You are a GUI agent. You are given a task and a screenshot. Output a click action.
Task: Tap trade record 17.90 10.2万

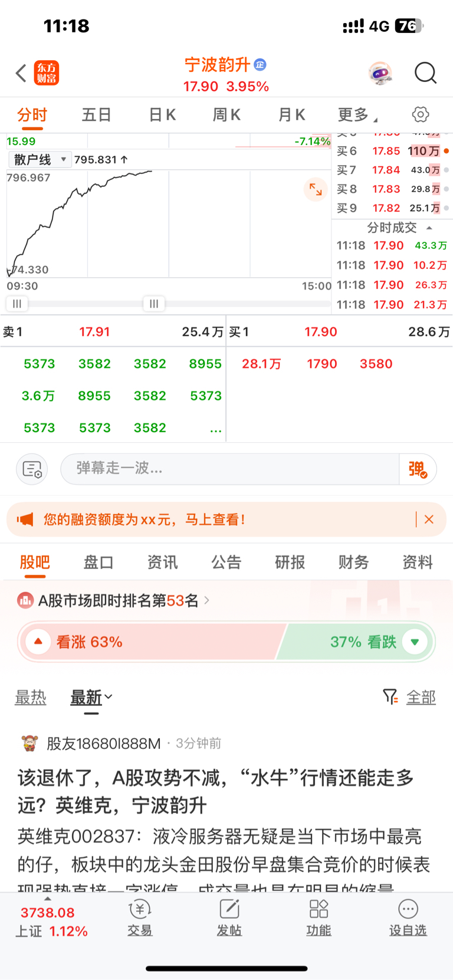[392, 265]
